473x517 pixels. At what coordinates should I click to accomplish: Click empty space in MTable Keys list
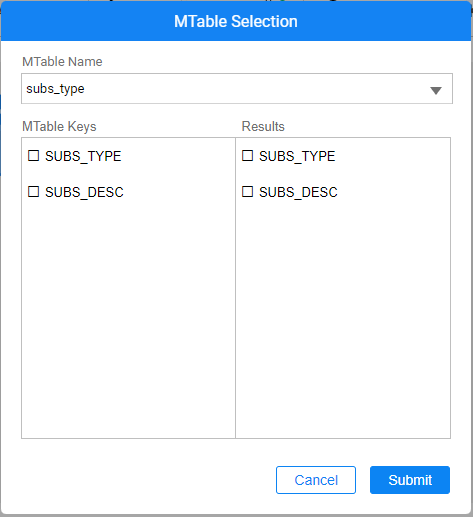[128, 317]
